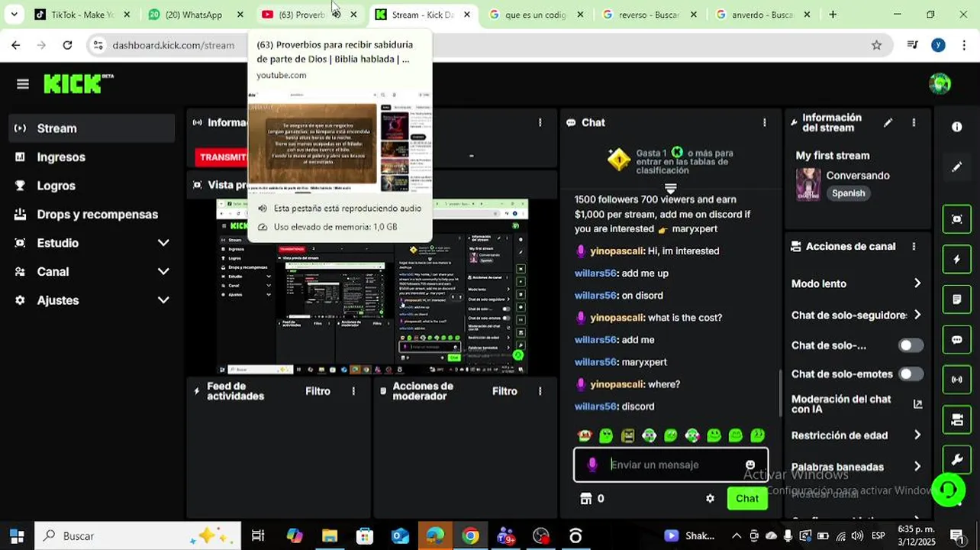The image size is (980, 550).
Task: Click the Windows taskbar Buscar search box
Action: (x=137, y=536)
